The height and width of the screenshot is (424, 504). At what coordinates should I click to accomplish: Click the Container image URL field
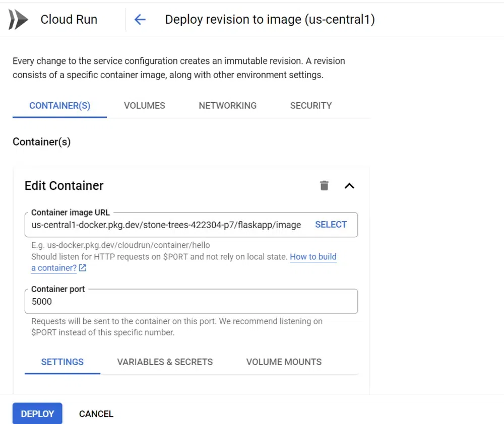coord(166,225)
